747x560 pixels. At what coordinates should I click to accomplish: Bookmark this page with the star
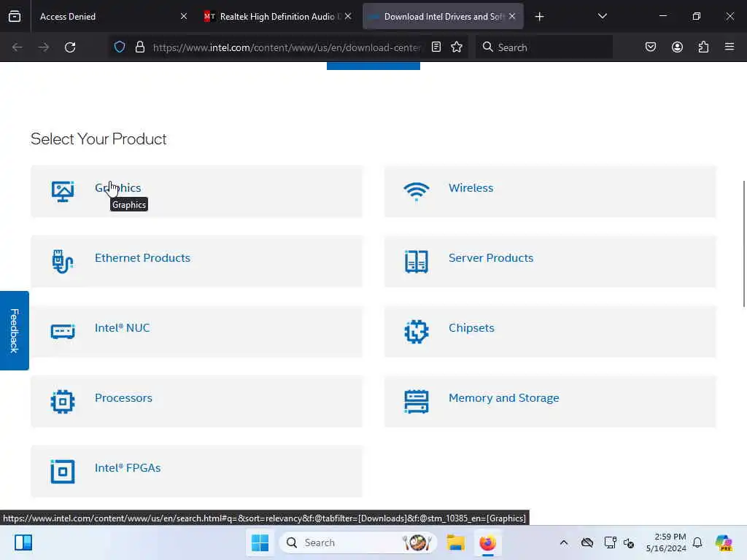pyautogui.click(x=457, y=47)
